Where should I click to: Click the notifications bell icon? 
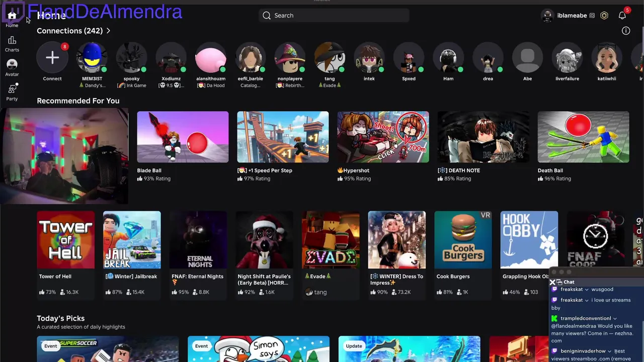[x=622, y=16]
